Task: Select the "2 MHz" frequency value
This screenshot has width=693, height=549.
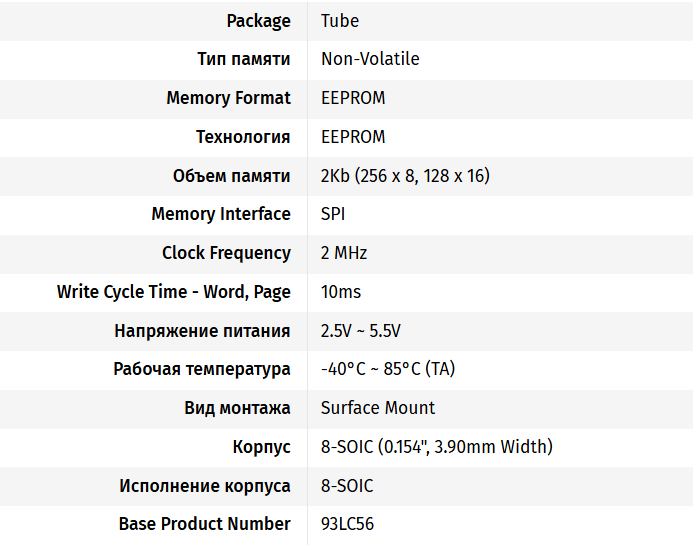Action: (x=344, y=253)
